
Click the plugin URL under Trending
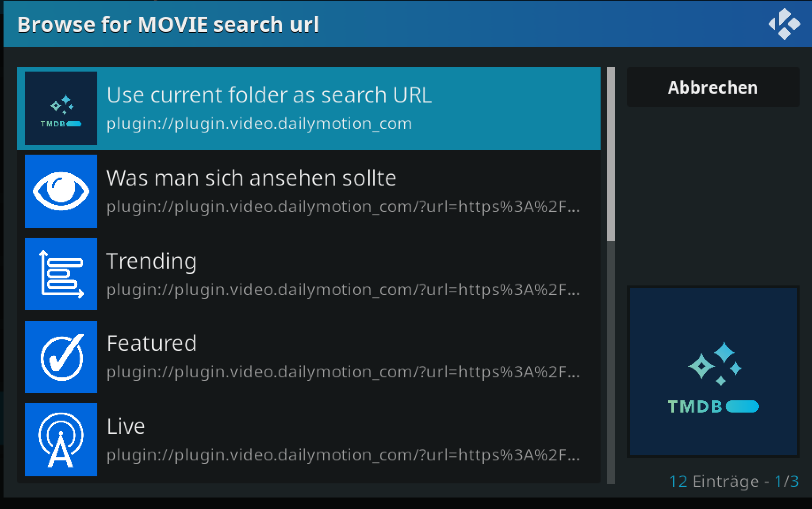coord(343,289)
